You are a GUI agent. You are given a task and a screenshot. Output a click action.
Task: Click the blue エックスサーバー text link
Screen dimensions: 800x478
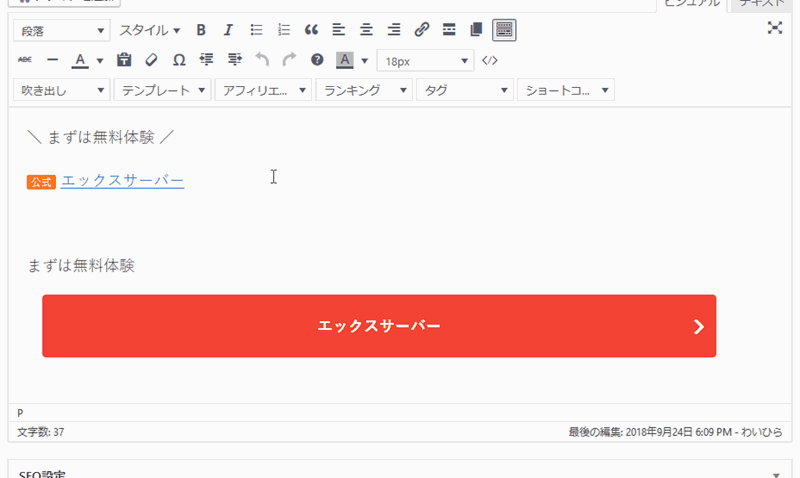(x=122, y=181)
